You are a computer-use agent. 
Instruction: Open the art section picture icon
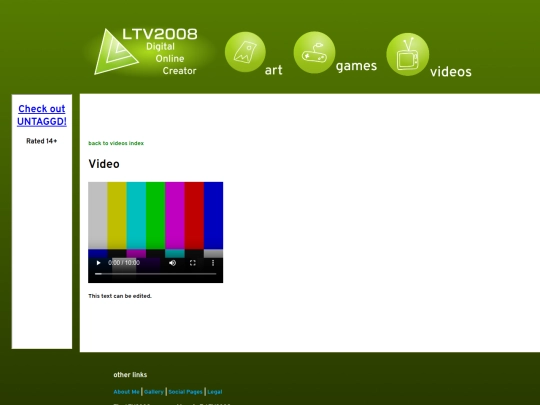point(245,52)
